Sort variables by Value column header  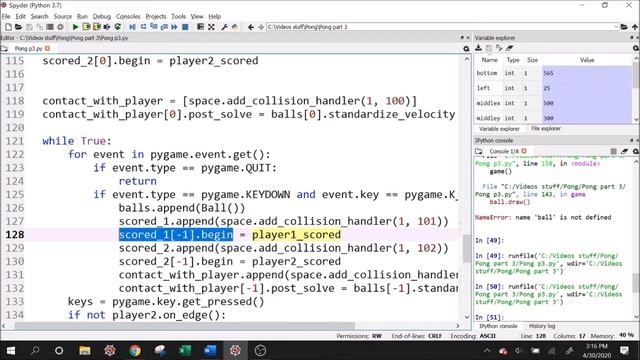click(587, 60)
